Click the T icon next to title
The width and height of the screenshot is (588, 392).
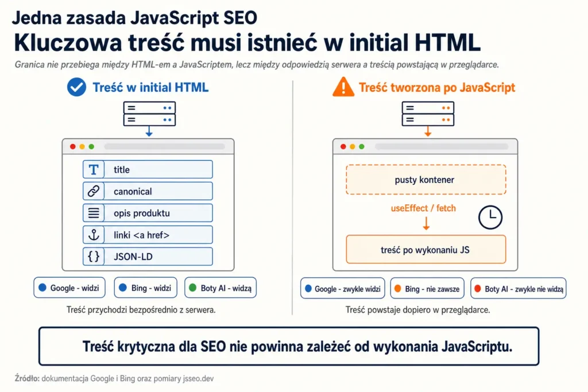point(94,169)
